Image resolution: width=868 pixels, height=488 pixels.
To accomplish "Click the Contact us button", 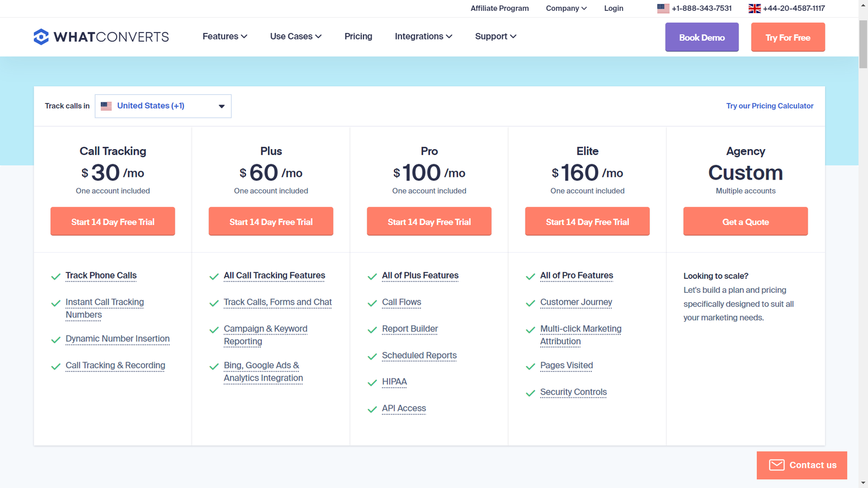I will (x=802, y=465).
